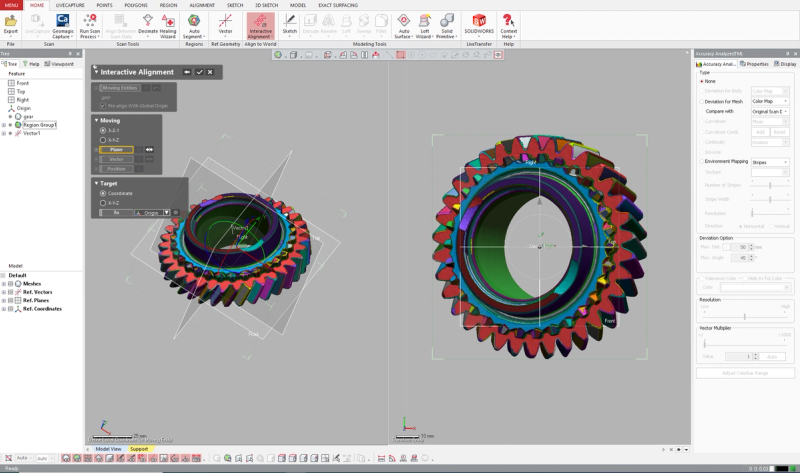The height and width of the screenshot is (473, 800).
Task: Open the Compare with Original Scan dropdown
Action: 769,111
